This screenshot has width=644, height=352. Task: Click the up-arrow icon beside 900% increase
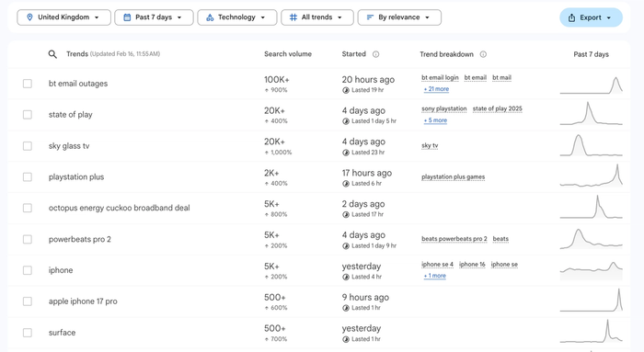267,90
